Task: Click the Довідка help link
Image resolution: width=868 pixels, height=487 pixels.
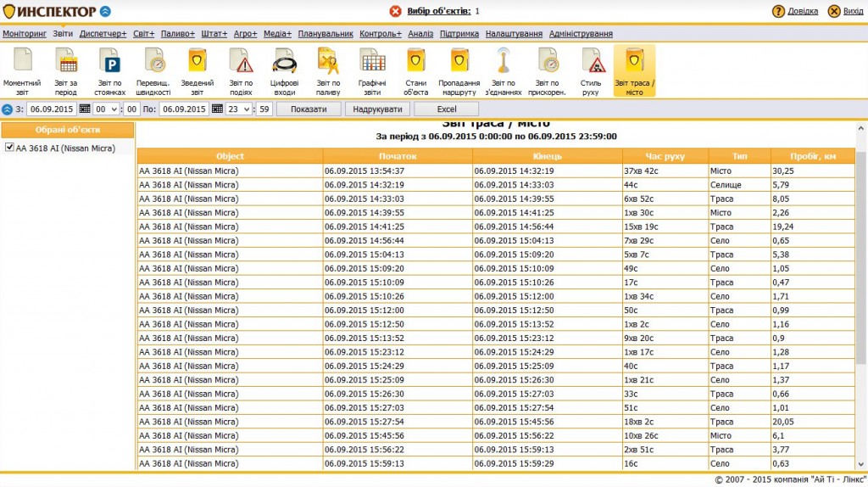Action: point(803,11)
